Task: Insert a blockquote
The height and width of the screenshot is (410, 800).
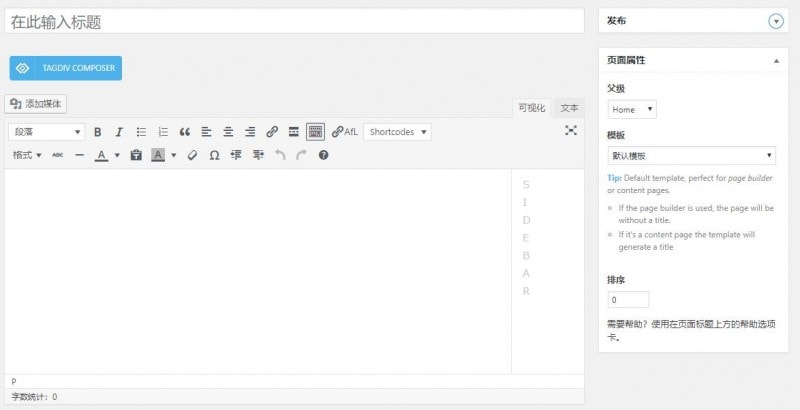Action: pyautogui.click(x=184, y=131)
